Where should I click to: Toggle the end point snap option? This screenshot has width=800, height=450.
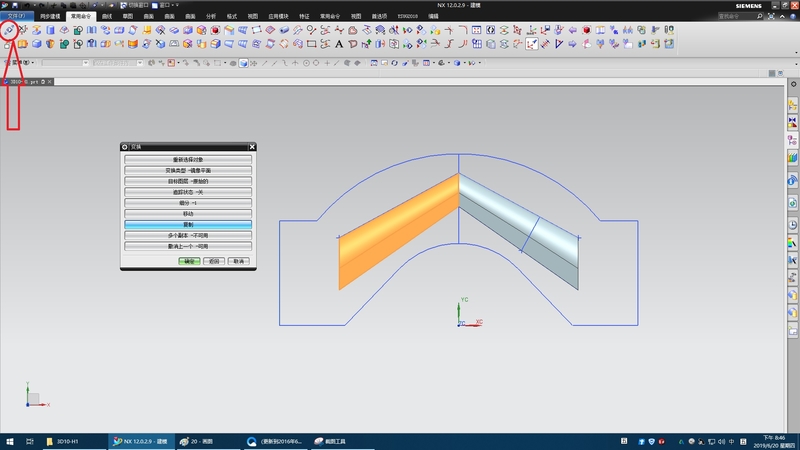(264, 63)
